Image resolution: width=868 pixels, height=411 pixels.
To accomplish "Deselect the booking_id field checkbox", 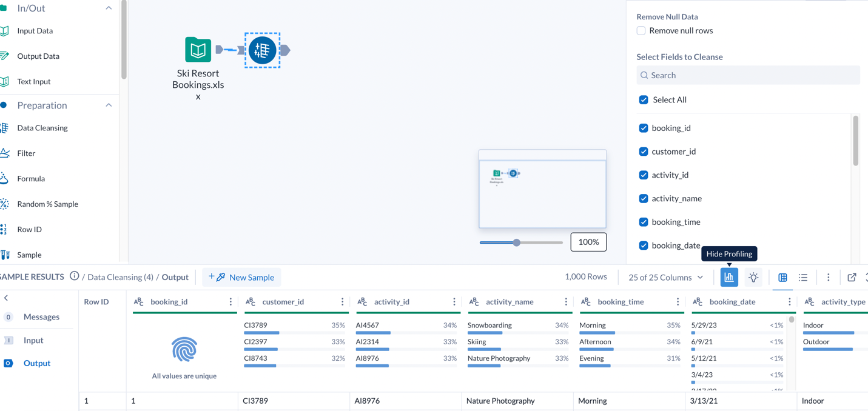I will coord(643,128).
